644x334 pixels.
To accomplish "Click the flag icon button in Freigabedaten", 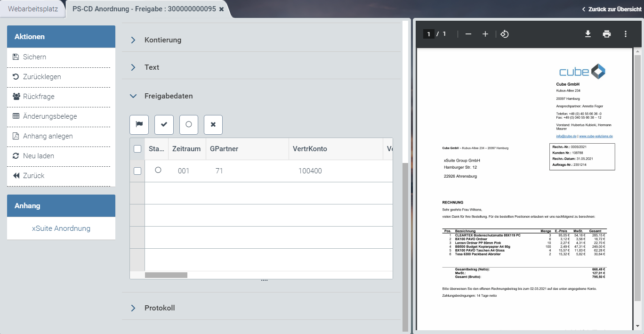I will [x=139, y=124].
